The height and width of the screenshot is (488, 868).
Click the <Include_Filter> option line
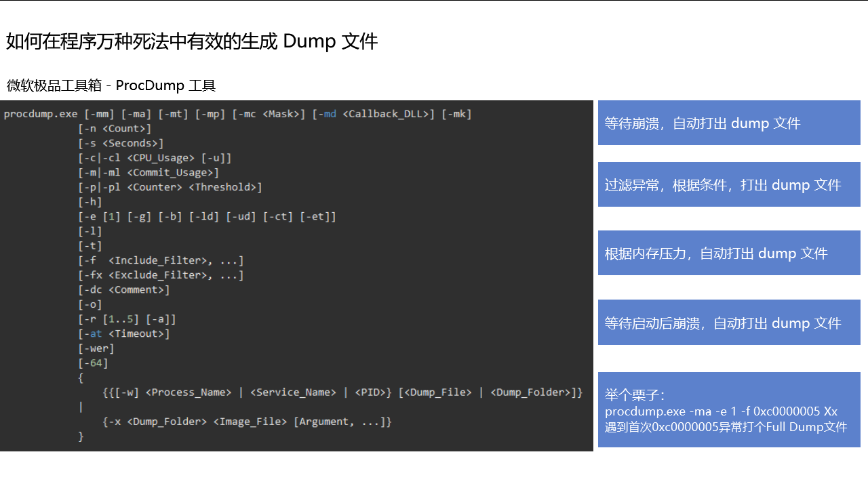tap(161, 260)
